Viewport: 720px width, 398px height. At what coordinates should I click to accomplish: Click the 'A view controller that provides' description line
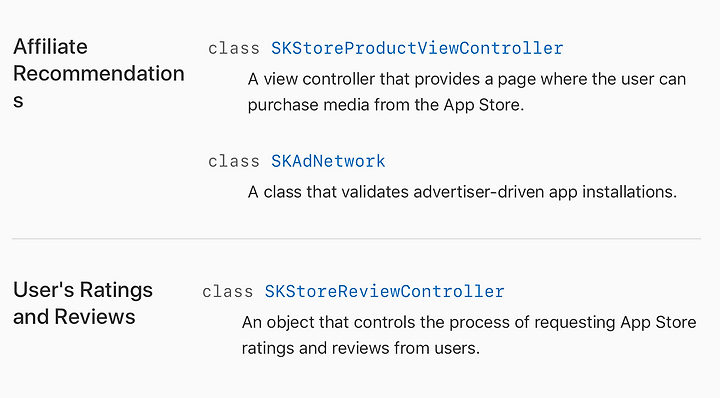click(467, 79)
